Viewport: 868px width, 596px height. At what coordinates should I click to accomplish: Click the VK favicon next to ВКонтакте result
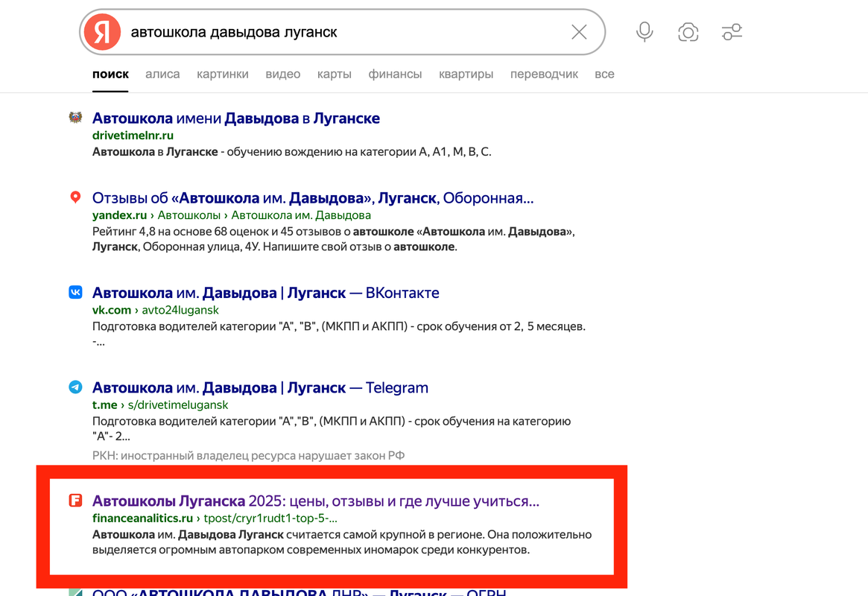click(x=75, y=291)
